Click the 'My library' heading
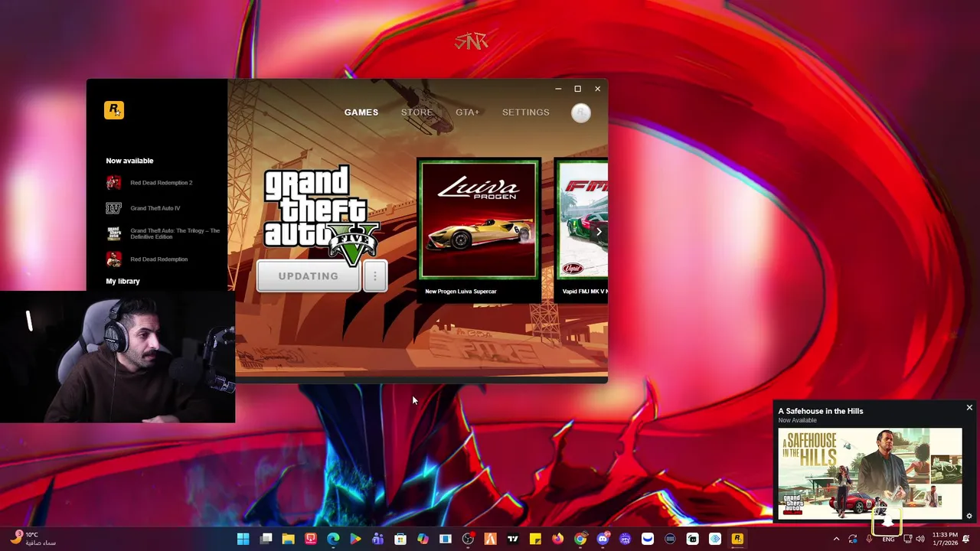 pyautogui.click(x=122, y=282)
